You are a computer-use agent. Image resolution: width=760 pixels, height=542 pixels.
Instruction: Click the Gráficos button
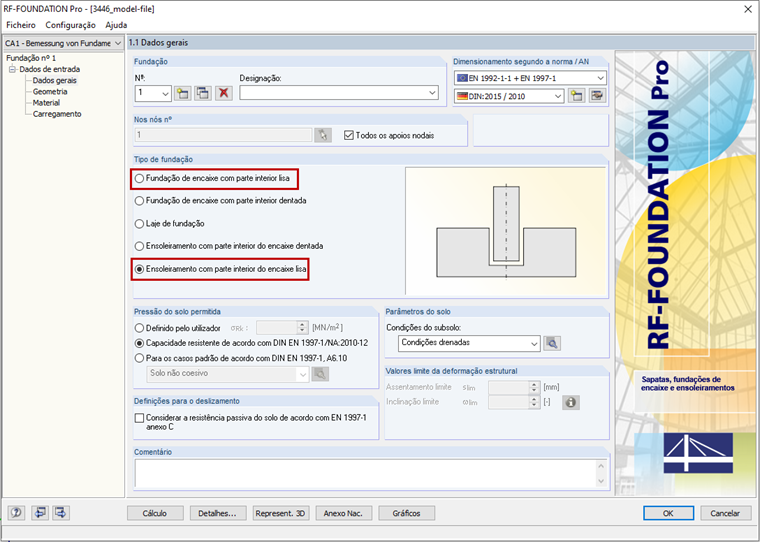pos(406,513)
